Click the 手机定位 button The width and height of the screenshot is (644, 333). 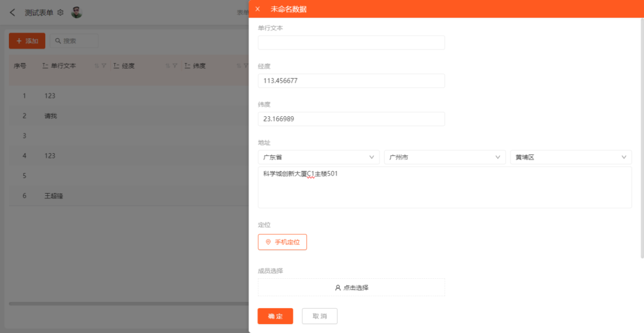click(x=283, y=242)
